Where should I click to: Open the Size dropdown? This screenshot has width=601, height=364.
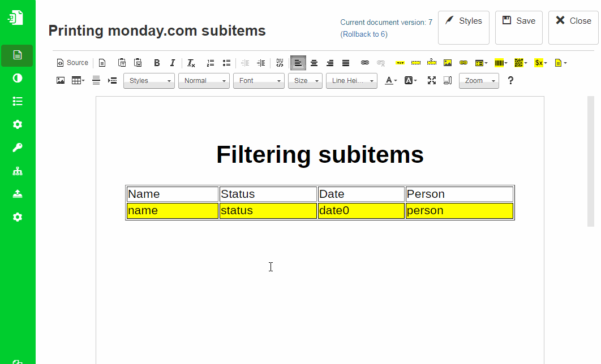[305, 81]
